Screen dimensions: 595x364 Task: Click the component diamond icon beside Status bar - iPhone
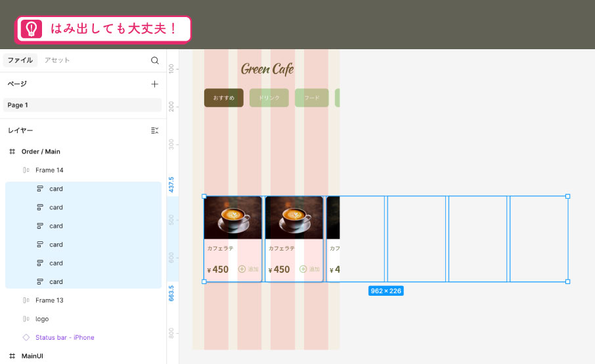(26, 337)
